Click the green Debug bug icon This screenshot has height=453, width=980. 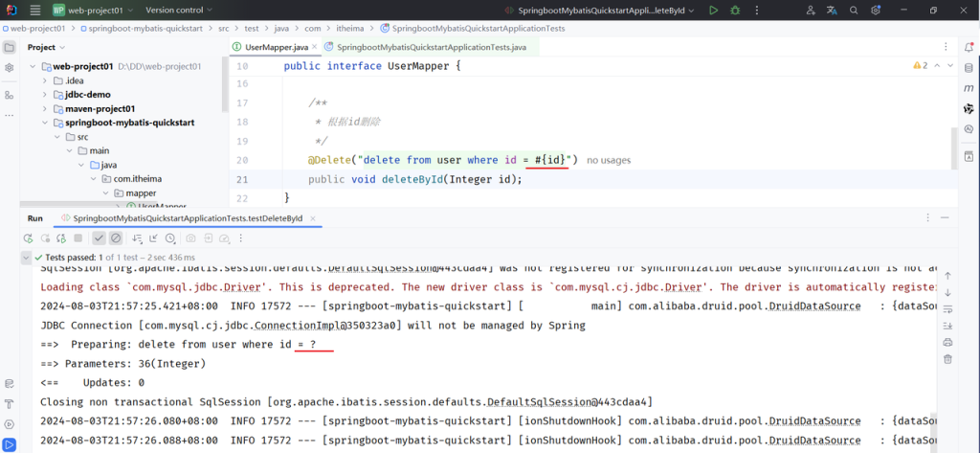[x=735, y=11]
